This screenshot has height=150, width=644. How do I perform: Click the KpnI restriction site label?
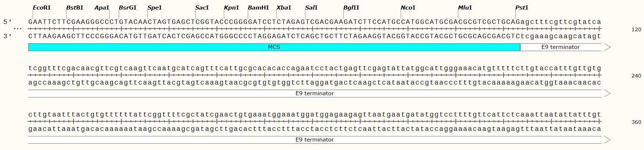click(x=231, y=8)
